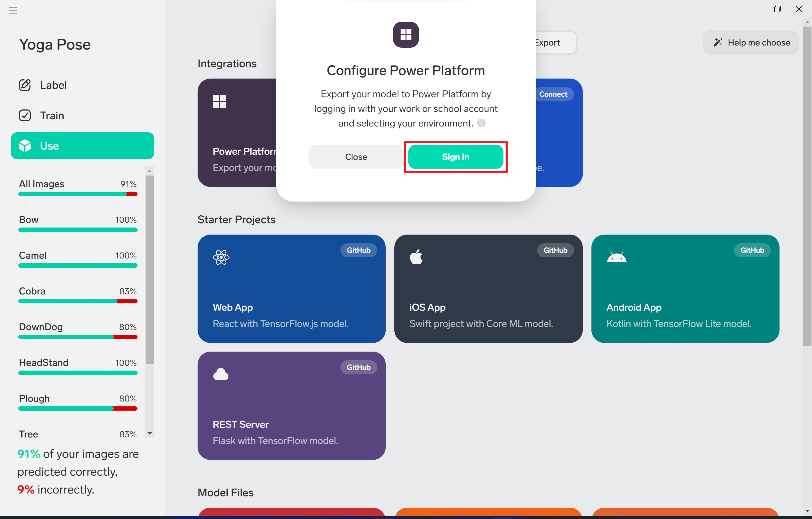Click the React atom icon on Web App
The height and width of the screenshot is (519, 812).
pyautogui.click(x=221, y=257)
